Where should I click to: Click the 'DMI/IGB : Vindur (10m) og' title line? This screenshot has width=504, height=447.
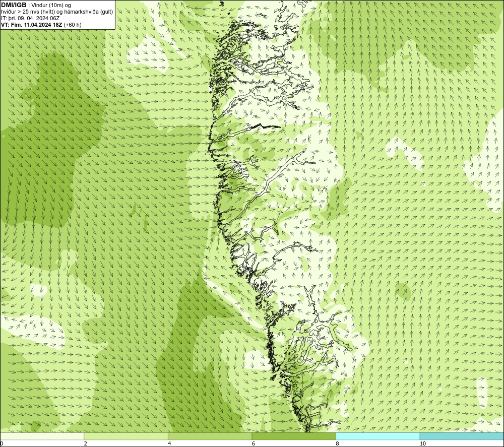tap(36, 5)
